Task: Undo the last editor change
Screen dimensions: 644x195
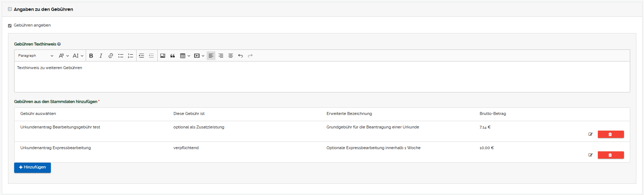Action: click(240, 56)
